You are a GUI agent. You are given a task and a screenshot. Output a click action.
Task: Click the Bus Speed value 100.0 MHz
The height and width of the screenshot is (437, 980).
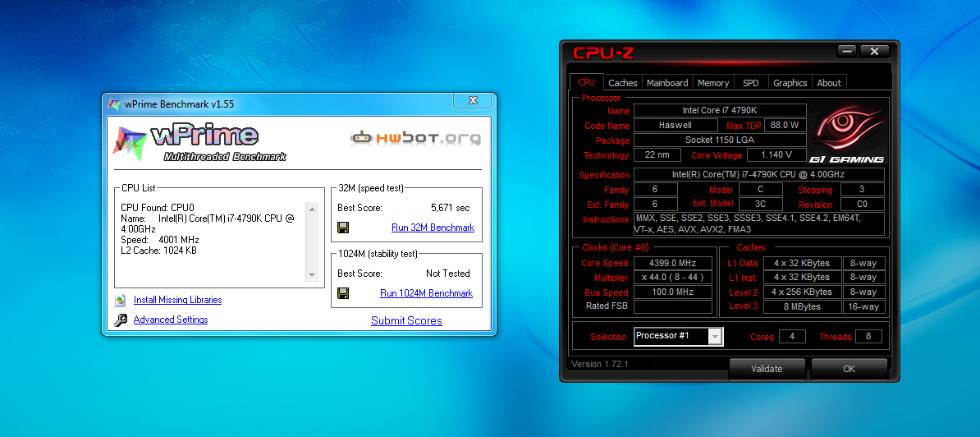[x=673, y=292]
